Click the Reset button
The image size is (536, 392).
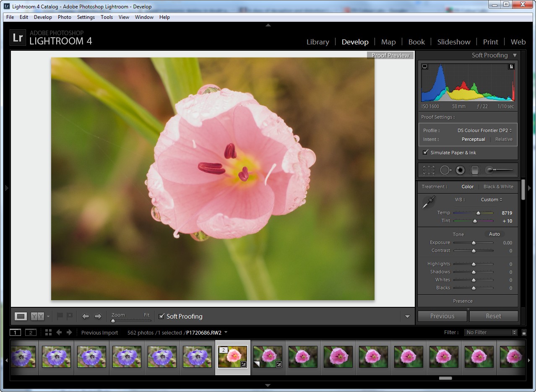[493, 316]
